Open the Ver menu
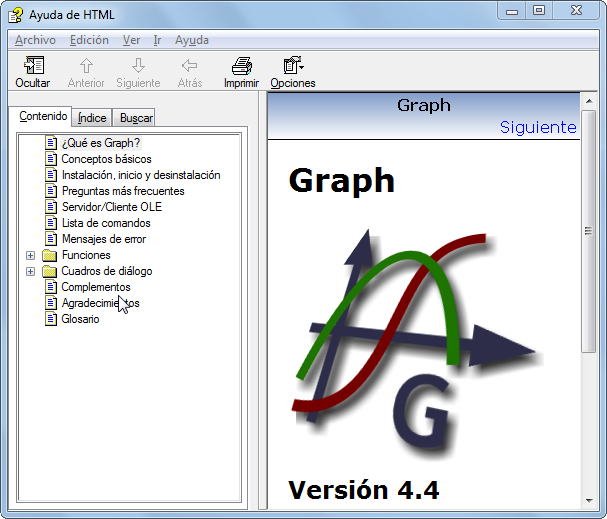 pyautogui.click(x=132, y=40)
